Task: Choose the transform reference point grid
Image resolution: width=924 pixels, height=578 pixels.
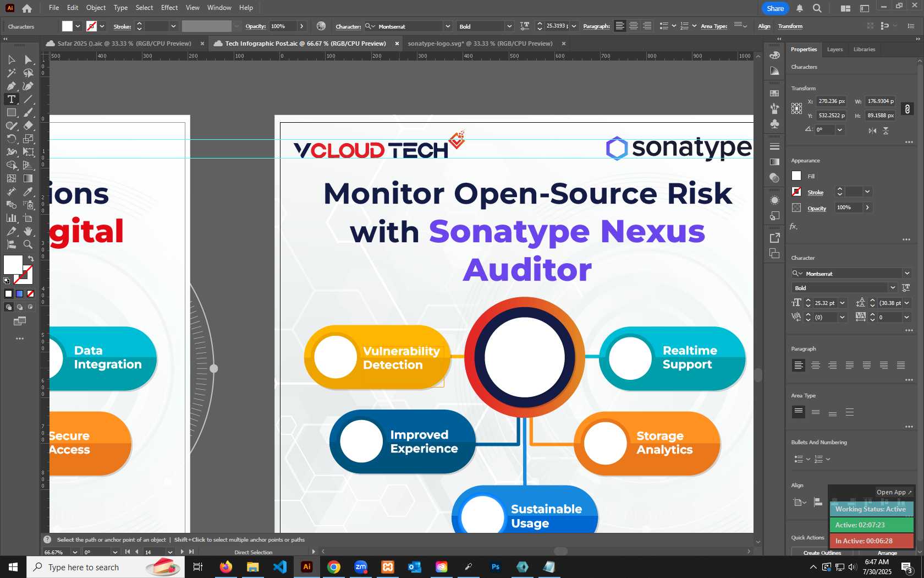Action: [796, 108]
